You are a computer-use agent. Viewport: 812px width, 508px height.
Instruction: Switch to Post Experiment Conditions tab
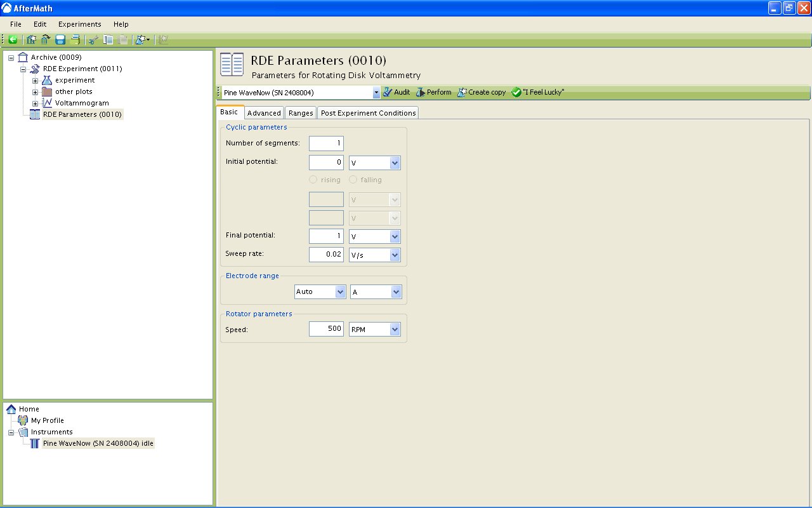tap(369, 113)
